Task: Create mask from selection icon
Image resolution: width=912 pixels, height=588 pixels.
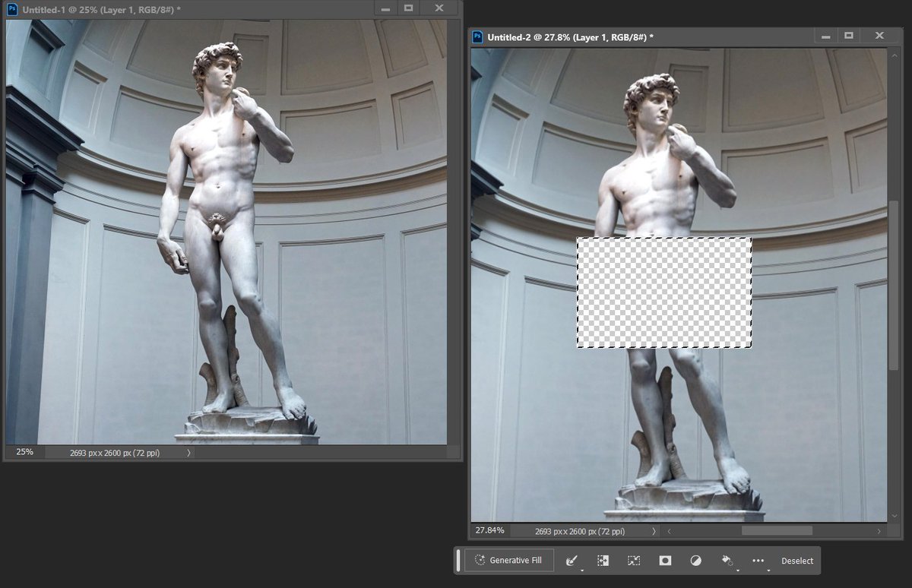Action: (665, 561)
